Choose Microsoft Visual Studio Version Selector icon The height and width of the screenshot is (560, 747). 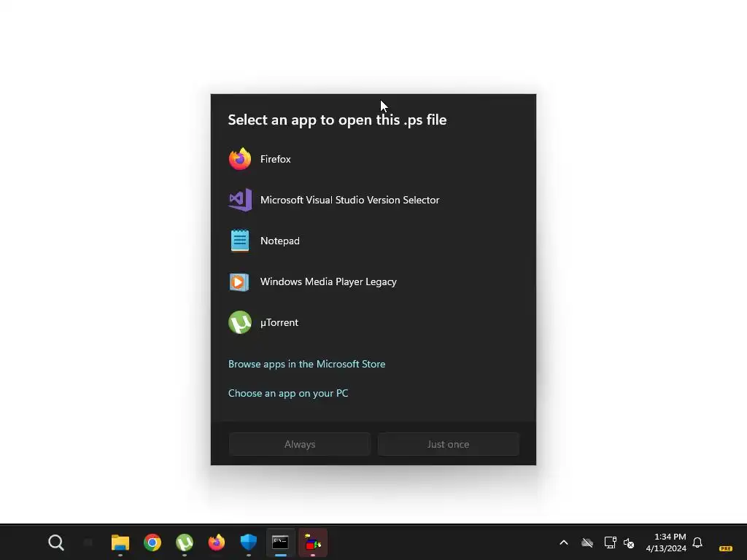click(240, 200)
